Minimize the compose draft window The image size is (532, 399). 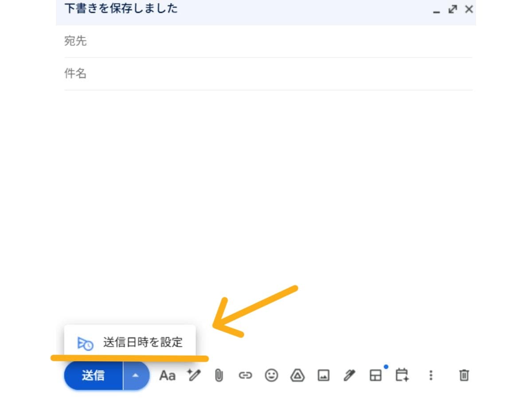(x=437, y=10)
